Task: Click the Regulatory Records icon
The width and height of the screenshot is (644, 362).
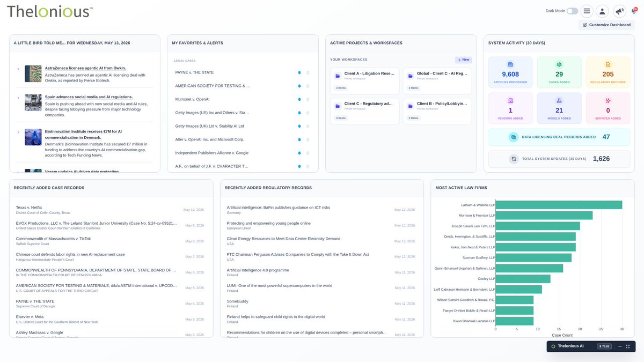Action: coord(608,64)
